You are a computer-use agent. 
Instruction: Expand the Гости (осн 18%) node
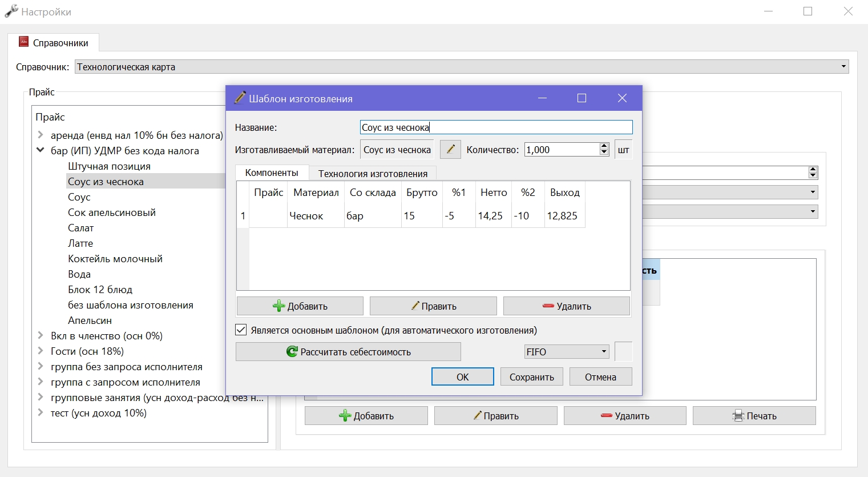41,351
